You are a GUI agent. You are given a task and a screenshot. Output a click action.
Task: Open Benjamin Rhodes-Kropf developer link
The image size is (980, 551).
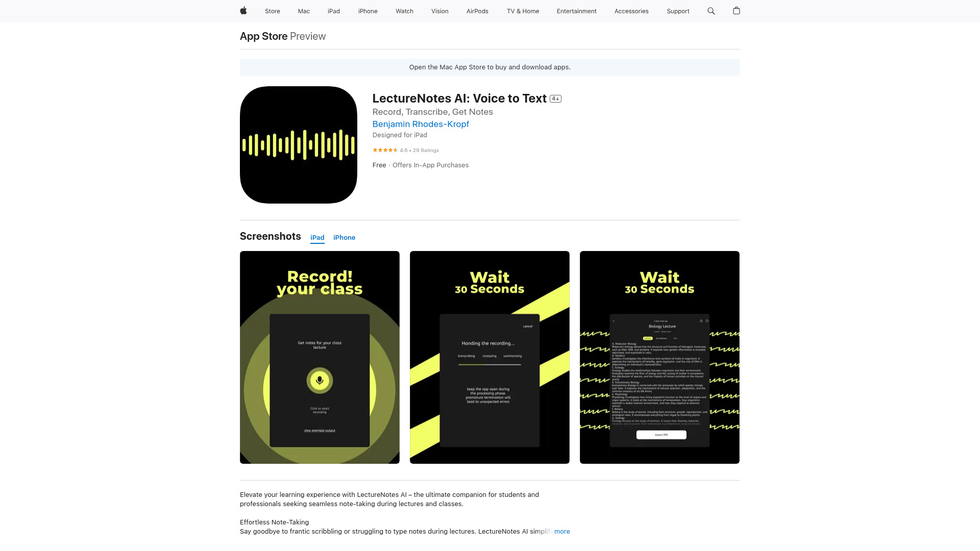pos(421,124)
